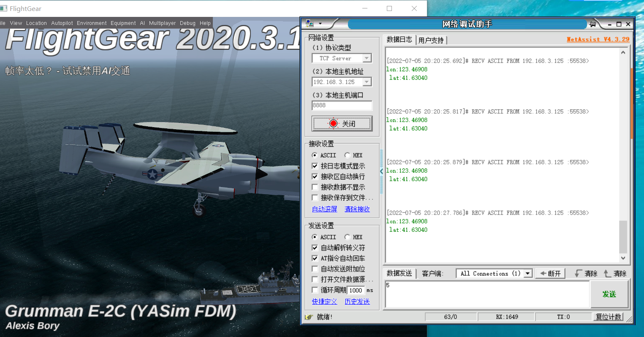This screenshot has width=644, height=337.
Task: Click the loop period 1000 ms field
Action: pos(356,290)
